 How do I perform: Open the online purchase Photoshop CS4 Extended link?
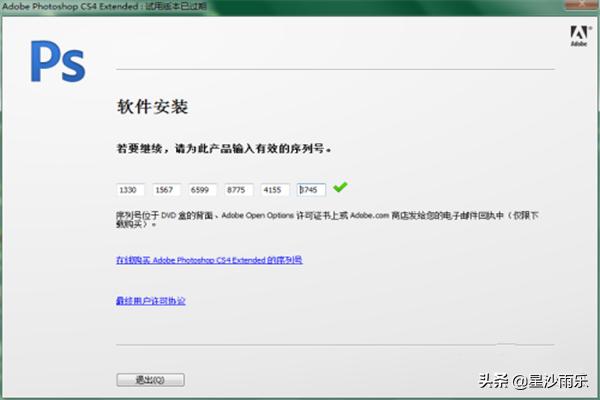(209, 260)
